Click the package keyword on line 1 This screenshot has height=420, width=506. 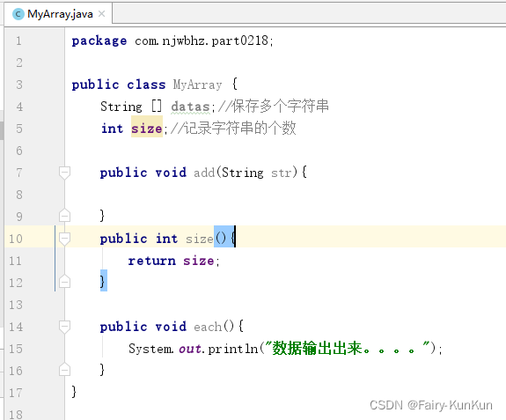click(x=99, y=41)
